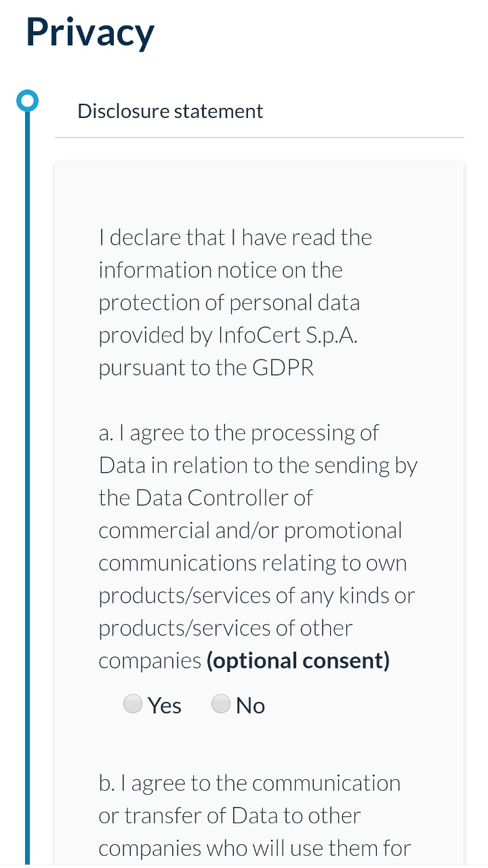
Task: Click 'protection of personal data' line
Action: click(229, 302)
